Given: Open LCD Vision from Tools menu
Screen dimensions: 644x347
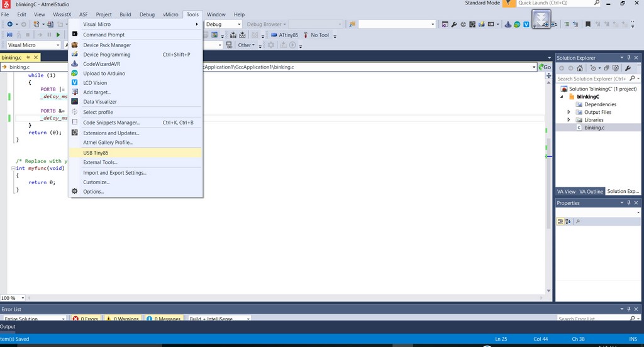Looking at the screenshot, I should point(136,83).
